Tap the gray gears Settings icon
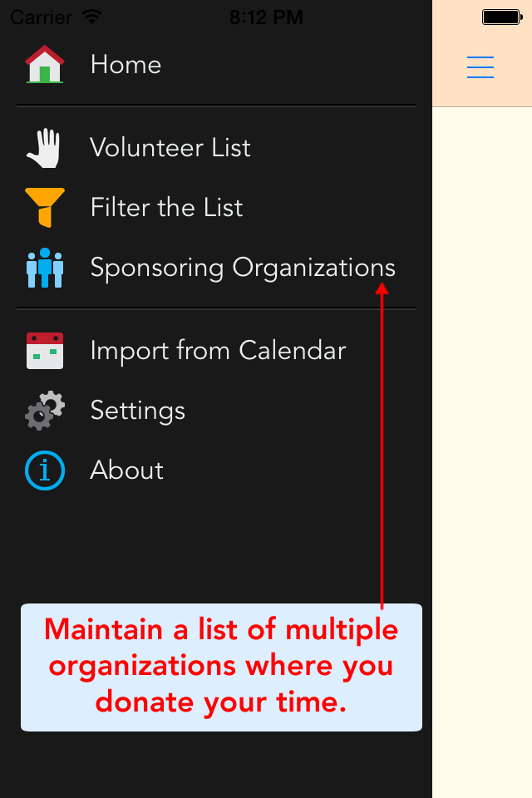 click(x=45, y=411)
